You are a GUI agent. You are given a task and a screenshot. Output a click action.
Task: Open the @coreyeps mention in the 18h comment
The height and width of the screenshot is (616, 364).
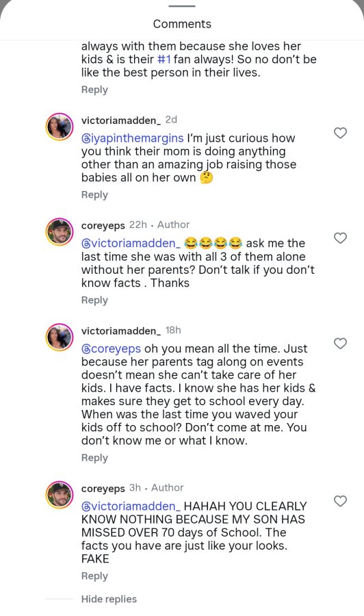pos(111,349)
